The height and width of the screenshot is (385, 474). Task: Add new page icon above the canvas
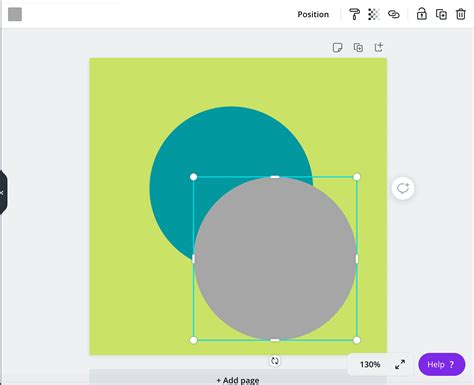coord(379,47)
